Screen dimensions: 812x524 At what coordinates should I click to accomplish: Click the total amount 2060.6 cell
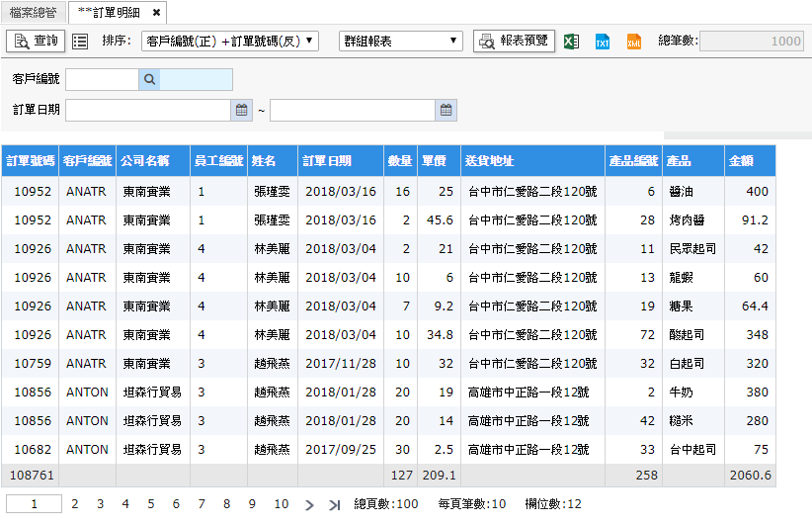pos(750,476)
